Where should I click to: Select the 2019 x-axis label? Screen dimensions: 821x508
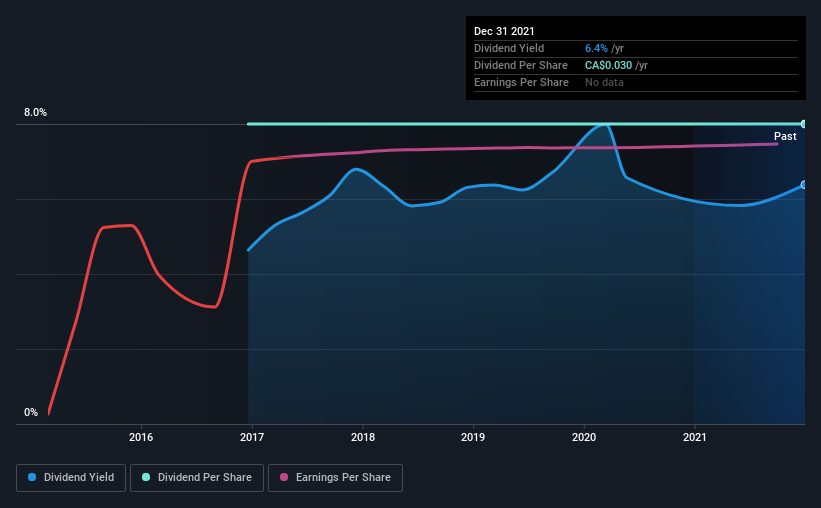[473, 437]
